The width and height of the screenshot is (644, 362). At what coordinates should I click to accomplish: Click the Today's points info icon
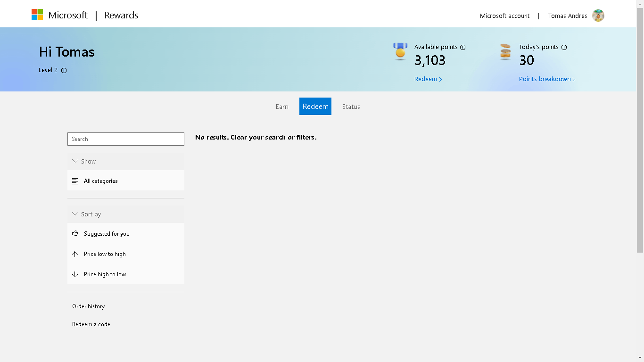click(x=564, y=47)
